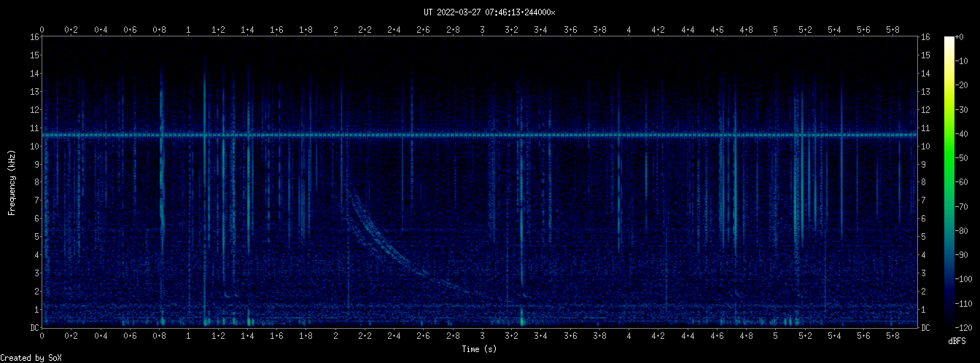Click the '2' tick on the top time axis
This screenshot has width=980, height=363.
tap(335, 30)
